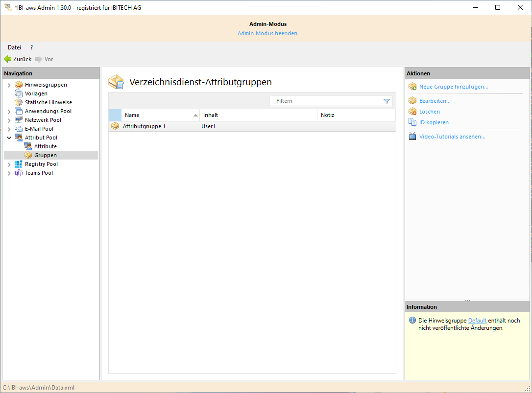Click Admin-Modus beenden link
The width and height of the screenshot is (532, 393).
point(267,33)
